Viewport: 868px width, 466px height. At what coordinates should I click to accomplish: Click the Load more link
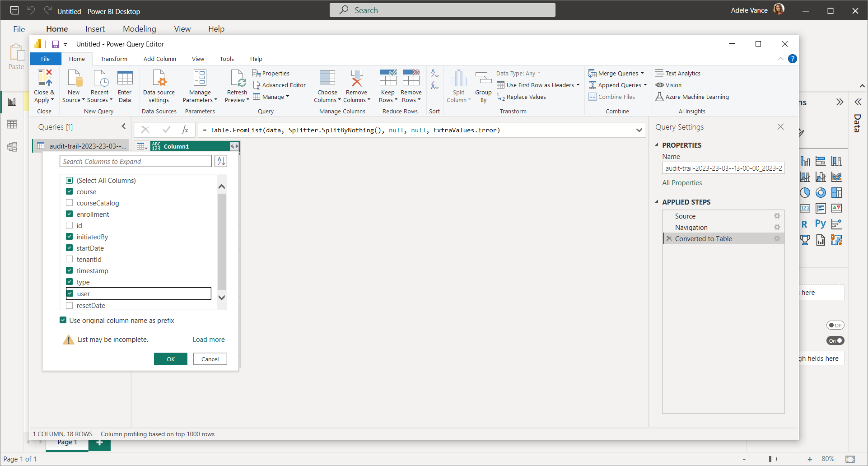point(208,340)
